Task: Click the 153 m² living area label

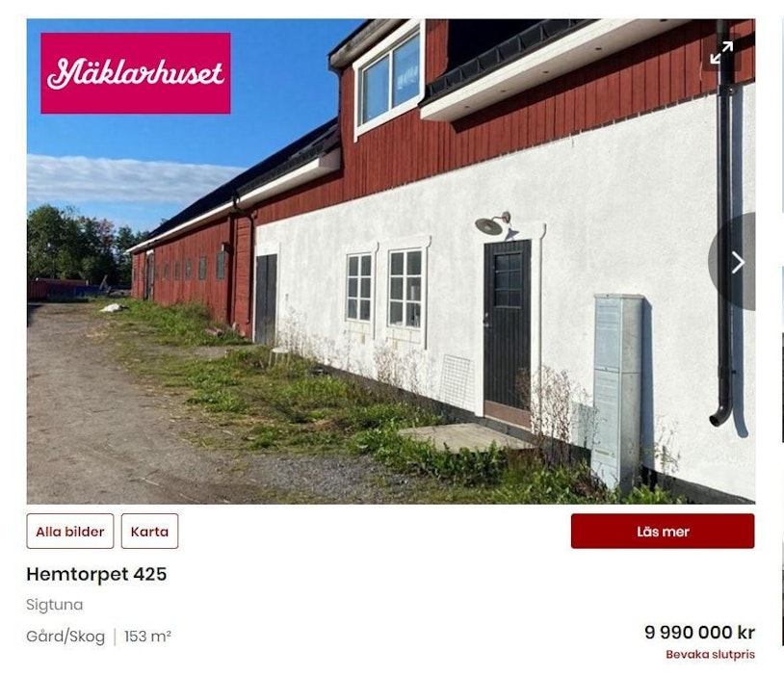Action: click(147, 636)
